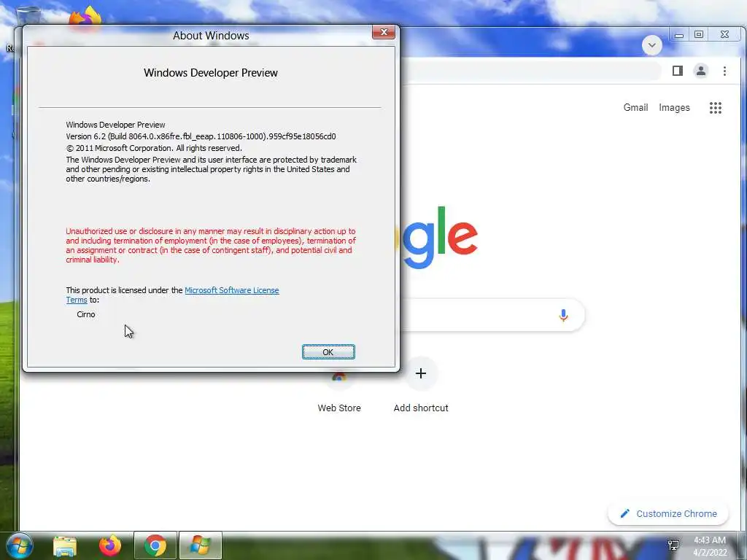
Task: Open the Microsoft Software License link
Action: [231, 290]
